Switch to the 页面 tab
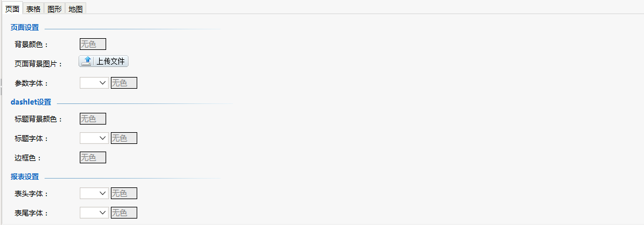Screen dimensions: 644x225 [12, 9]
